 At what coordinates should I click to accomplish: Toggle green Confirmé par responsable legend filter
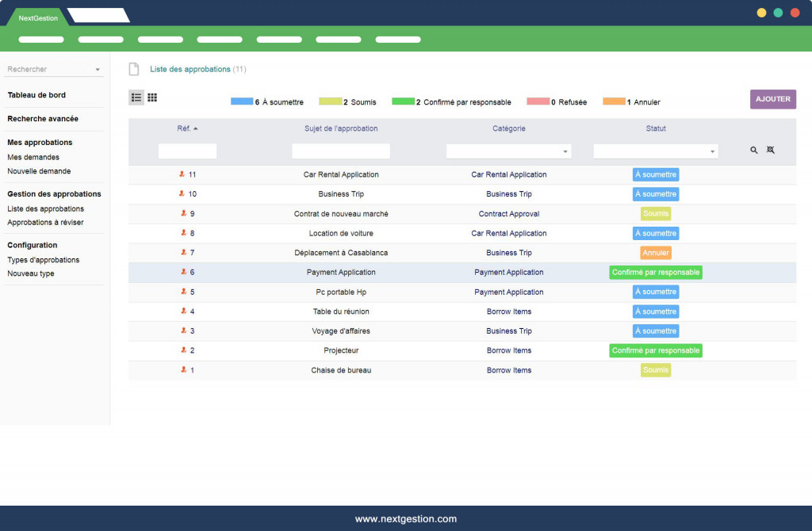(x=403, y=101)
